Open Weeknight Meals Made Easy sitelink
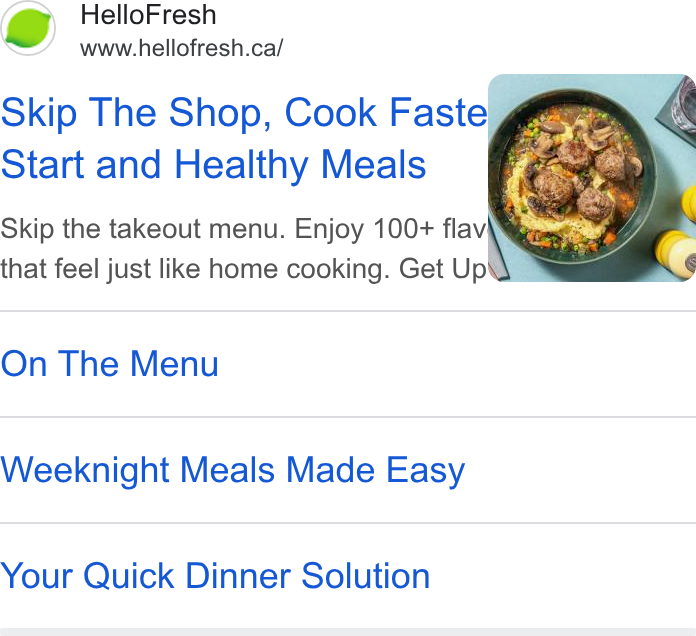696x636 pixels. (233, 470)
